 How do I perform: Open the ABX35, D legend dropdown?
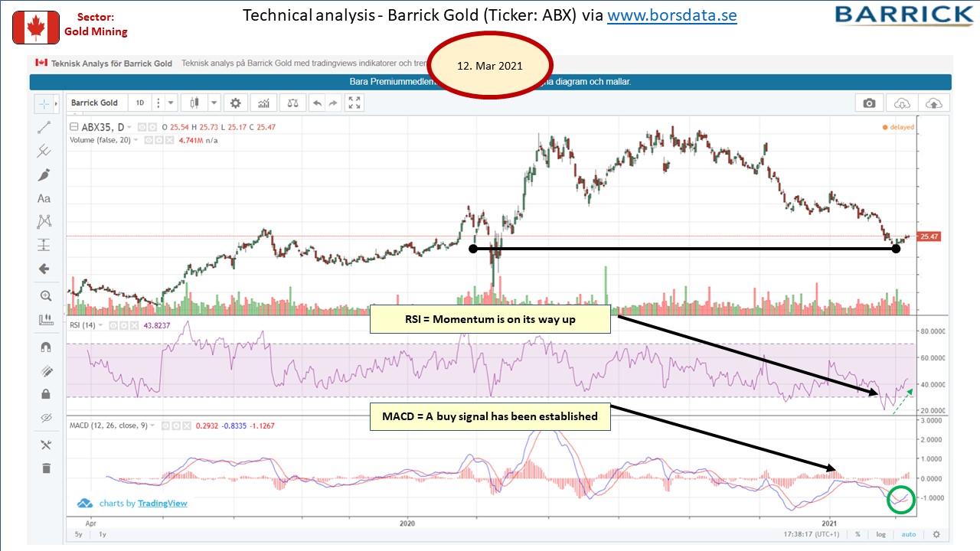tap(129, 127)
